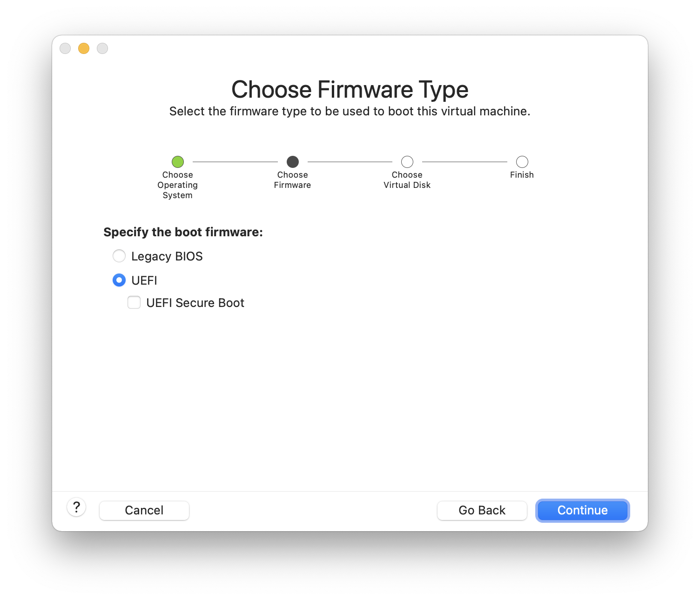This screenshot has width=700, height=600.
Task: Click the "Choose Firmware Type" heading
Action: (350, 89)
